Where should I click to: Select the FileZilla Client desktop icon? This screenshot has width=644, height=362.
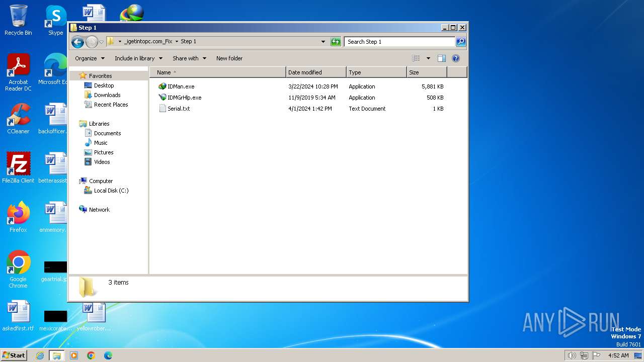pyautogui.click(x=18, y=168)
